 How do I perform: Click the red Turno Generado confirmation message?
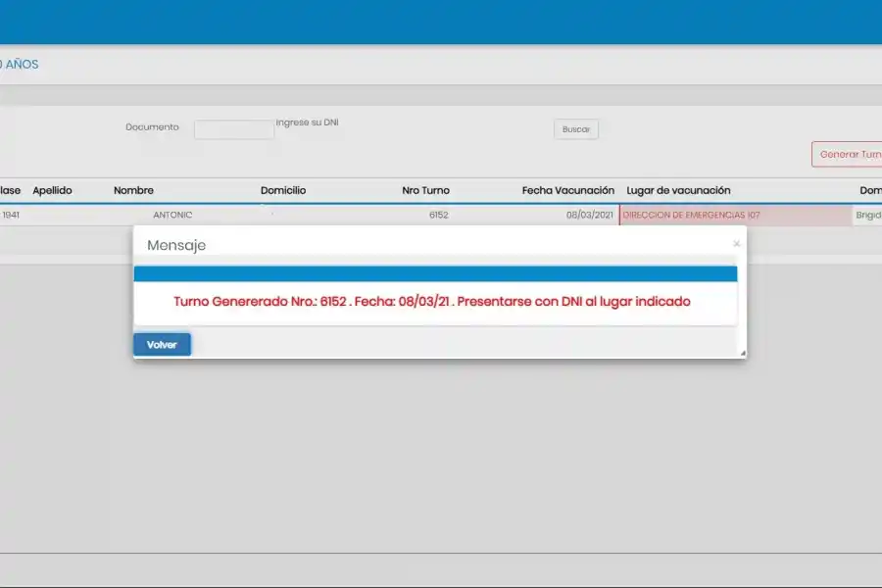431,302
